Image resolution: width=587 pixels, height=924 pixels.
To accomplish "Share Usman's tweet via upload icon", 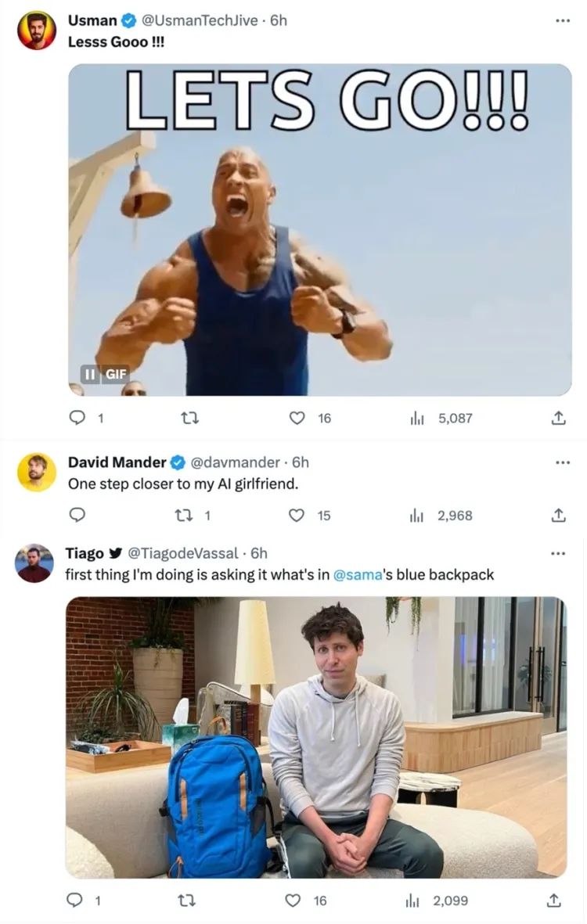I will pos(558,418).
